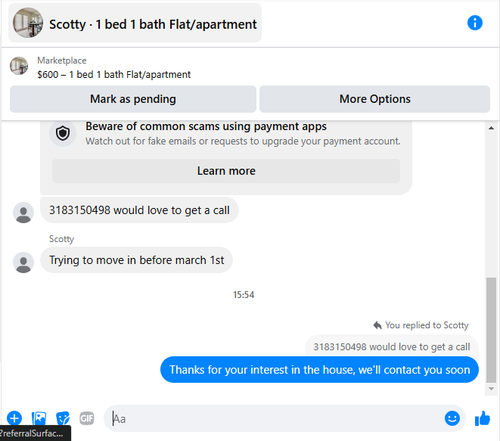Click the 'Scotty' sender name label
Image resolution: width=500 pixels, height=441 pixels.
point(61,239)
